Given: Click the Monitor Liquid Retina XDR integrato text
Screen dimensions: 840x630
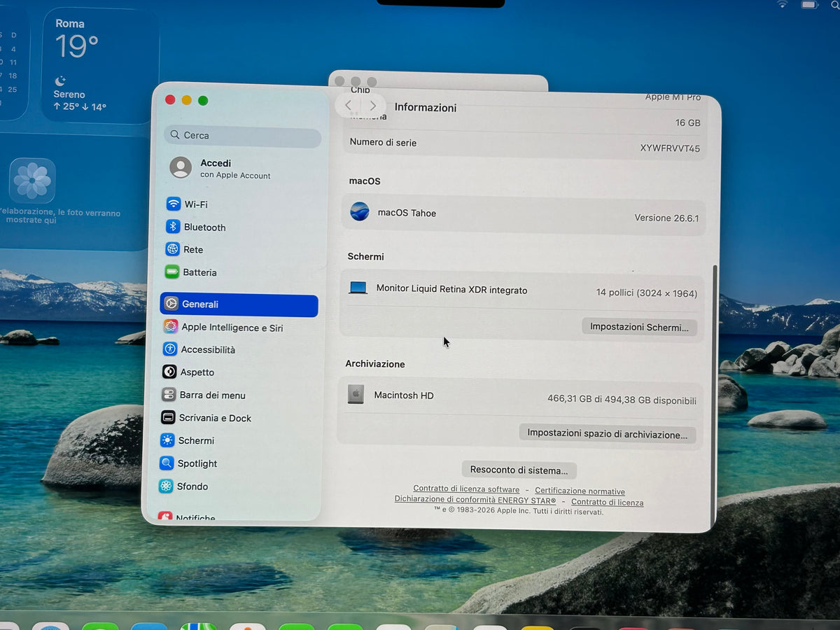Looking at the screenshot, I should 451,289.
